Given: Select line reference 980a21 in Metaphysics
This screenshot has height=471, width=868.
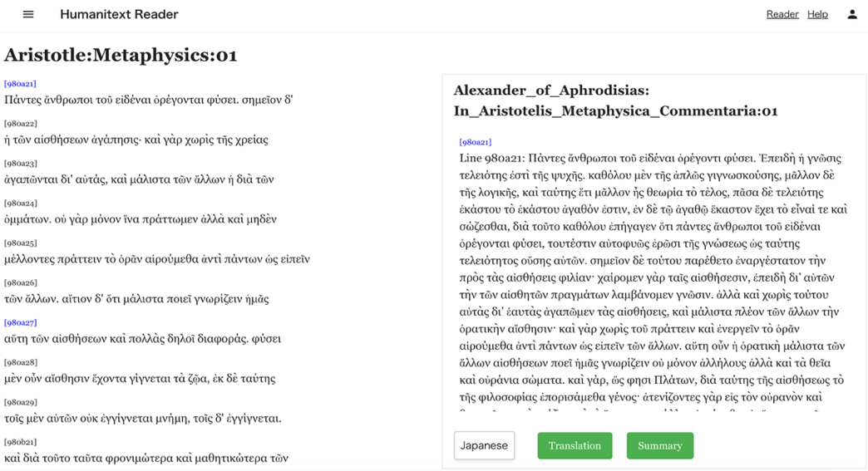Looking at the screenshot, I should pyautogui.click(x=20, y=84).
